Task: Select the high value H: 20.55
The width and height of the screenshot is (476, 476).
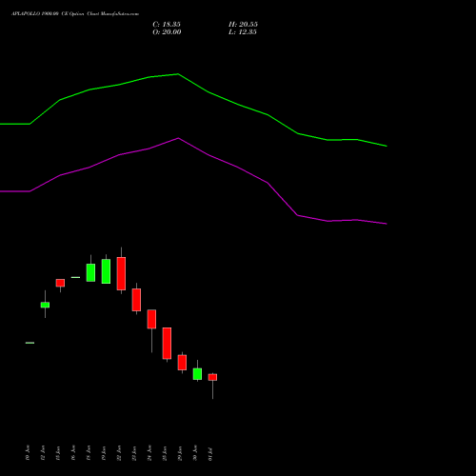Action: click(243, 25)
